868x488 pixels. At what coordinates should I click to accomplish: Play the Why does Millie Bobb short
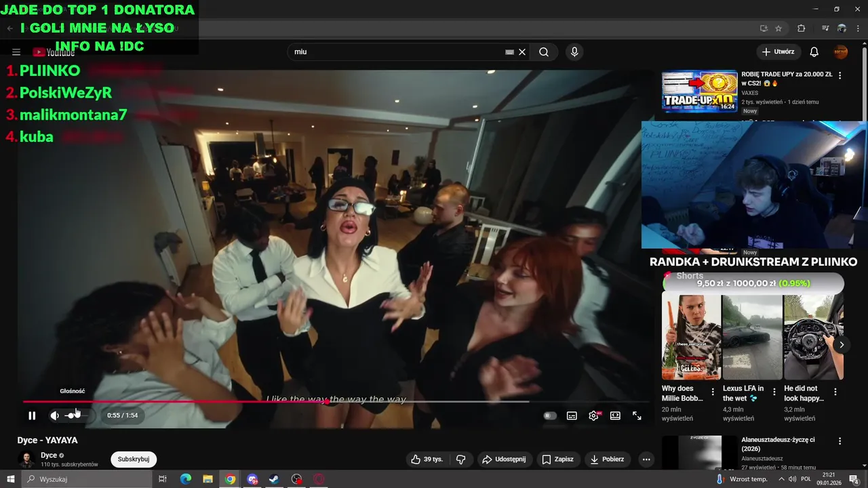[691, 337]
